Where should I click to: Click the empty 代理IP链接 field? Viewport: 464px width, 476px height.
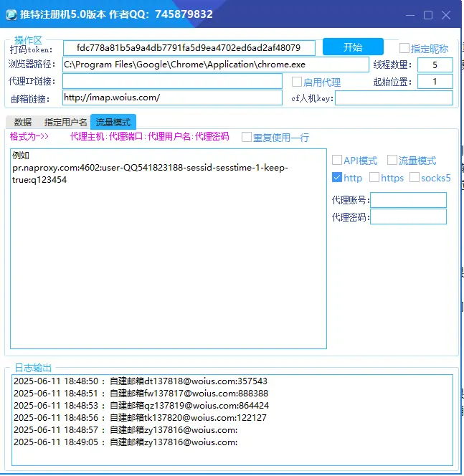tap(172, 81)
